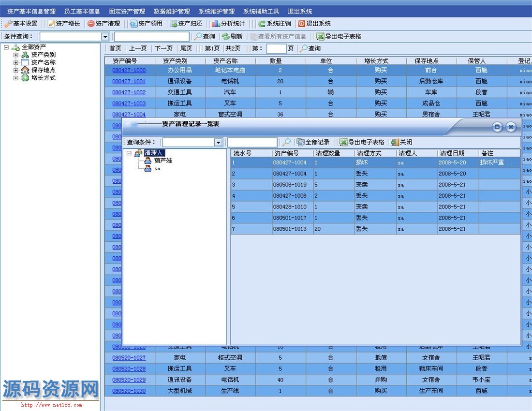532x411 pixels.
Task: Click 系统注销 toolbar icon
Action: point(262,23)
